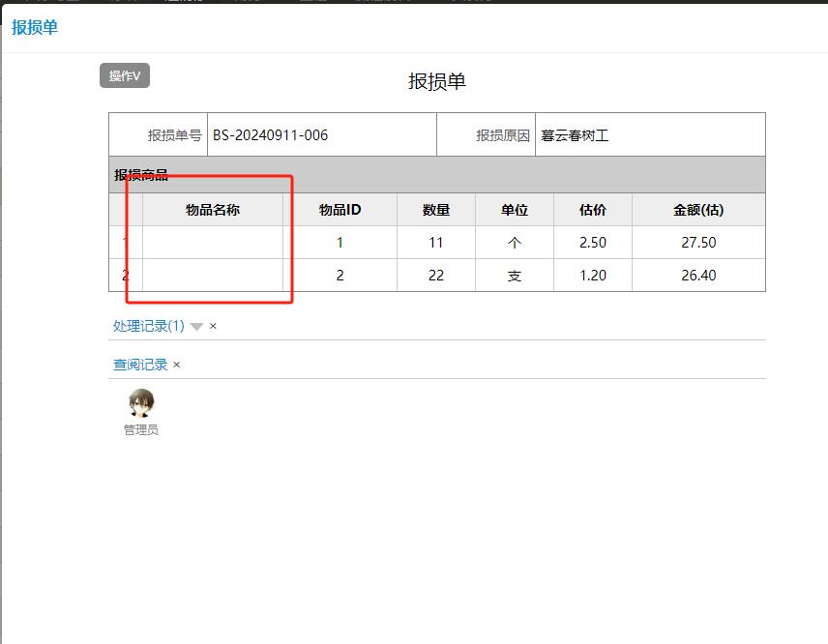Click amount cell 27.50
828x644 pixels.
(698, 243)
